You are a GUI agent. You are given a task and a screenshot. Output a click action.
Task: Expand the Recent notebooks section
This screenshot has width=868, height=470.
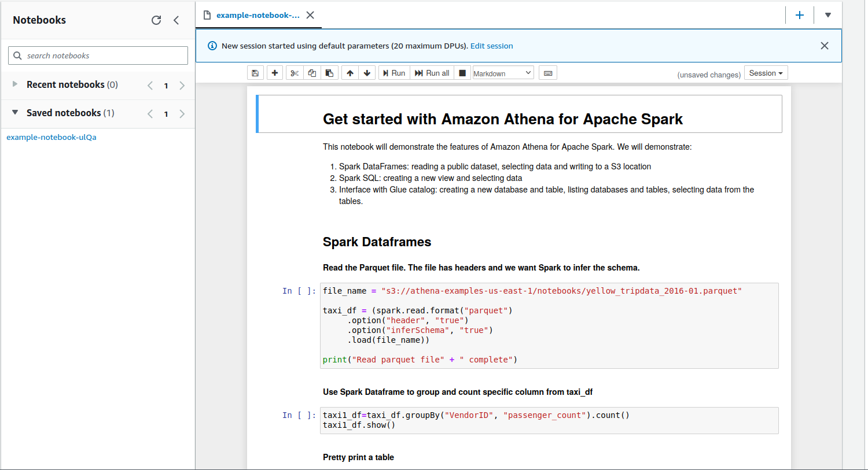pos(15,84)
